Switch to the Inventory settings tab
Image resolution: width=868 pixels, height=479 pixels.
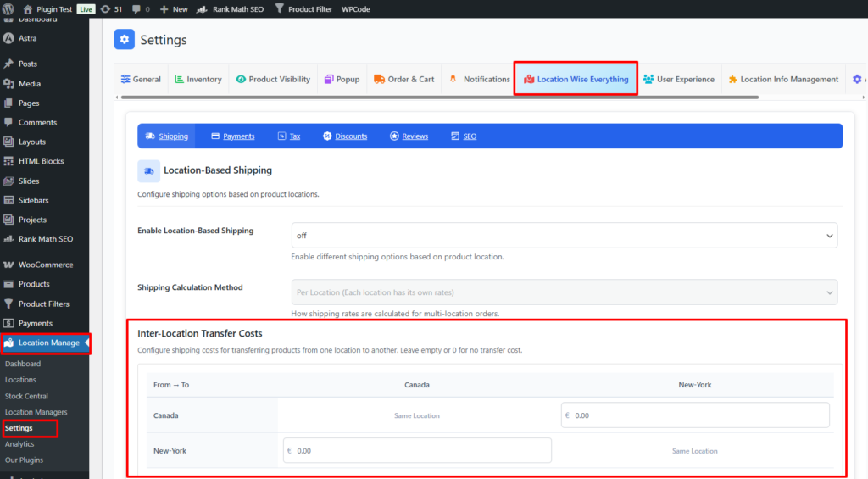pyautogui.click(x=198, y=79)
